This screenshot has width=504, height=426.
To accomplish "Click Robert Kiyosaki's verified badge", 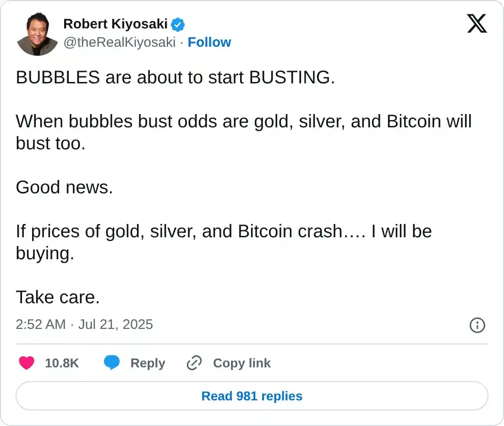I will pyautogui.click(x=179, y=24).
